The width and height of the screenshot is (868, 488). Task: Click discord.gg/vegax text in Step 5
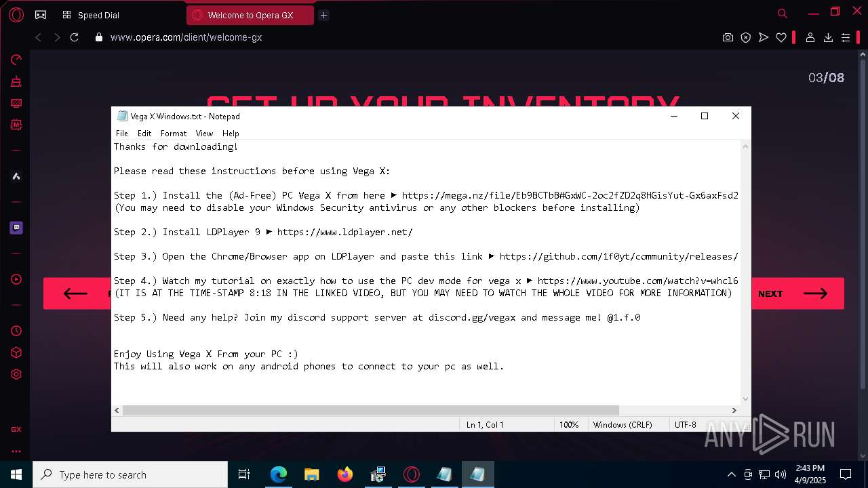coord(472,317)
